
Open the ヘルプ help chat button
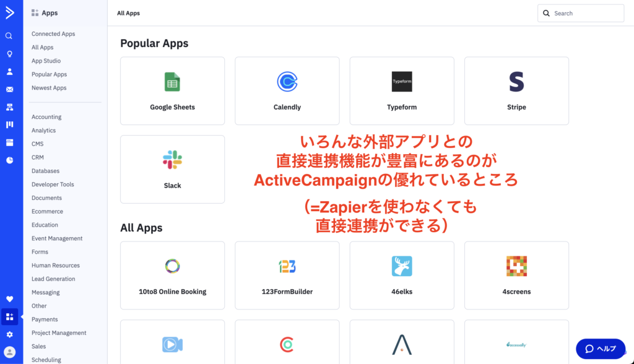tap(601, 349)
